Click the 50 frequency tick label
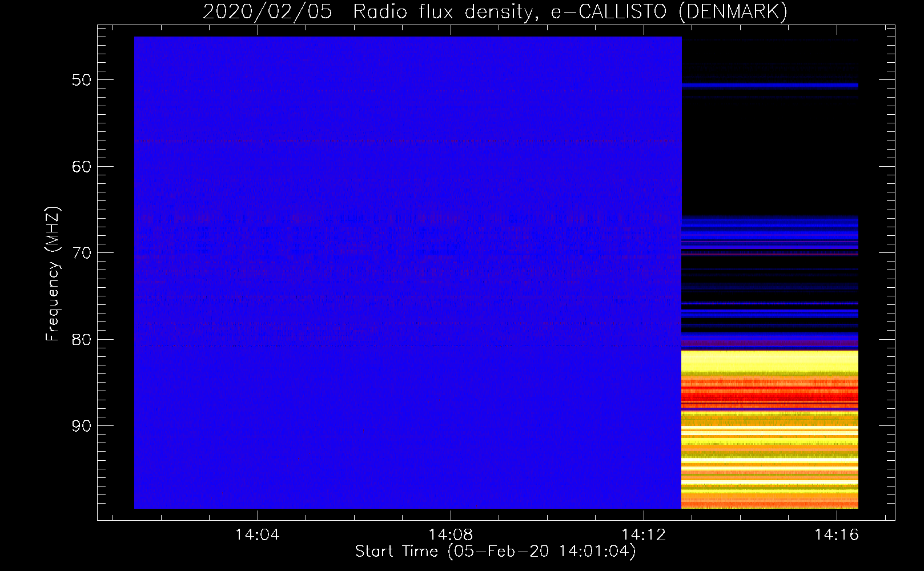Image resolution: width=924 pixels, height=571 pixels. 82,80
